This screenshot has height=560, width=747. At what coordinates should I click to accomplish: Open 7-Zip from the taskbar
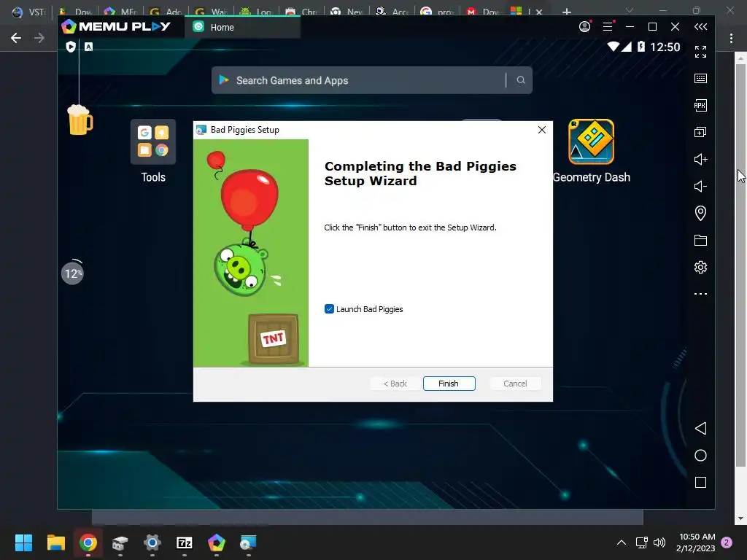[185, 542]
